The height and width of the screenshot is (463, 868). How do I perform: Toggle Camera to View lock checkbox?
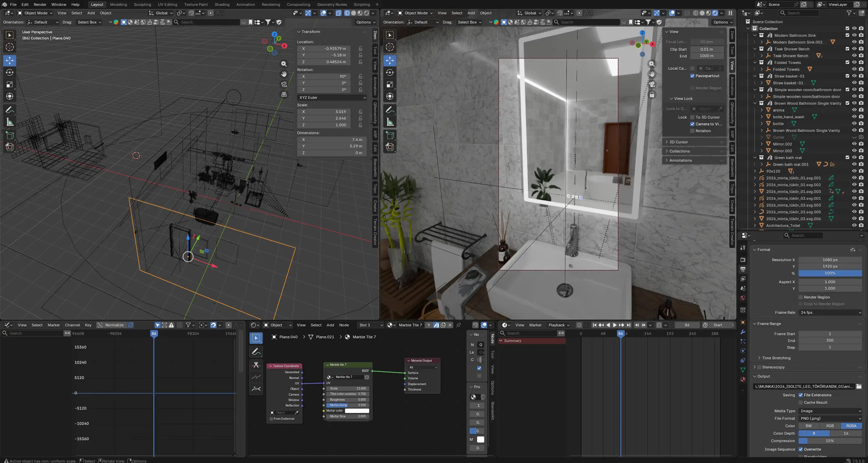692,124
